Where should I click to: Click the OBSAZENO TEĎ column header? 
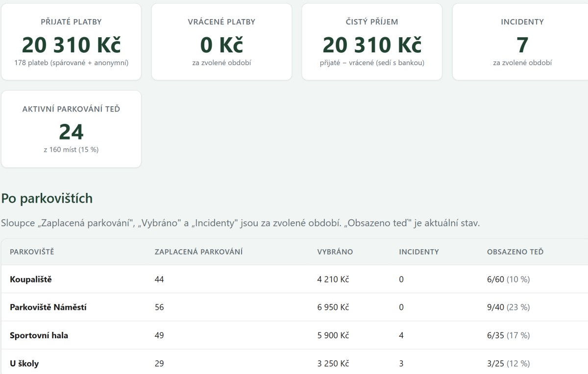click(515, 252)
